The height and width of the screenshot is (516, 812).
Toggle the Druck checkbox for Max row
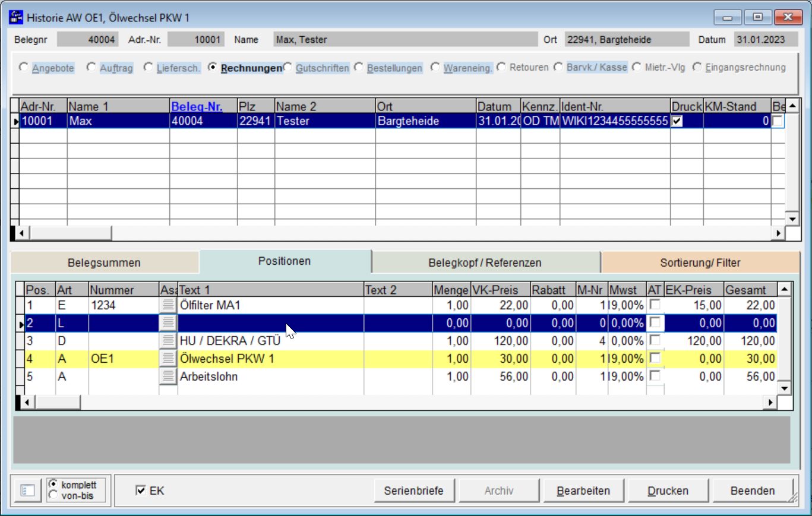pos(677,121)
